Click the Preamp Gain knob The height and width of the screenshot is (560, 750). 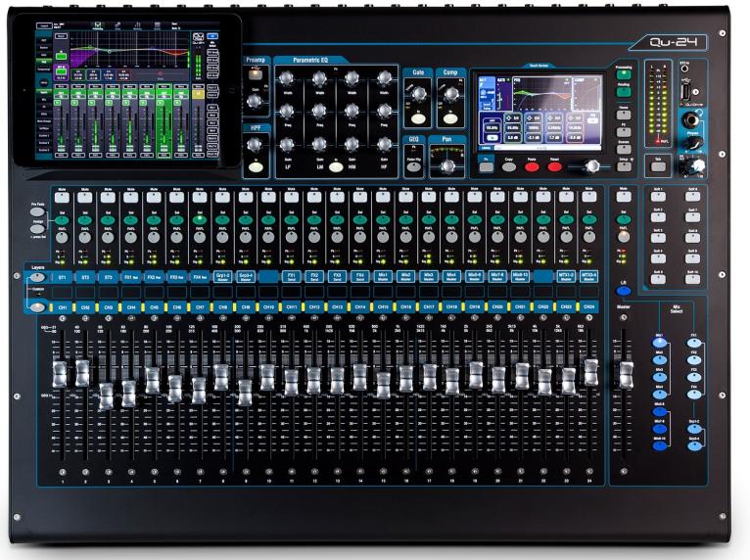(254, 101)
